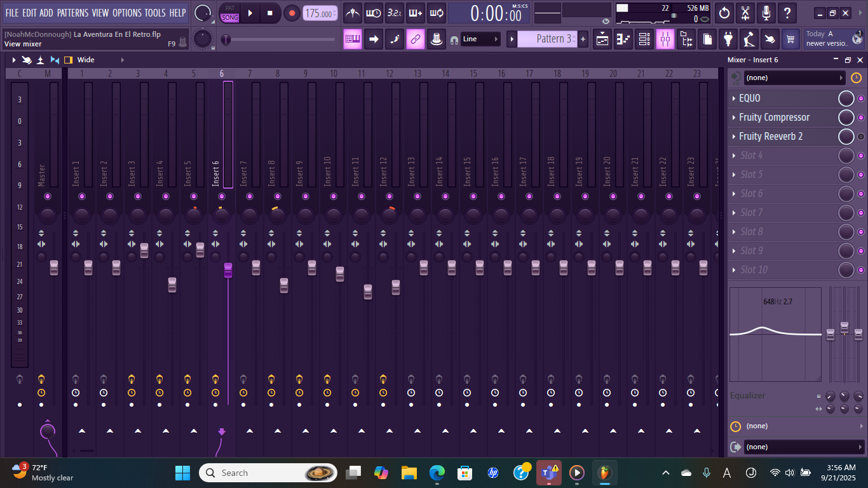Open the TOOLS menu
This screenshot has height=488, width=868.
[155, 13]
